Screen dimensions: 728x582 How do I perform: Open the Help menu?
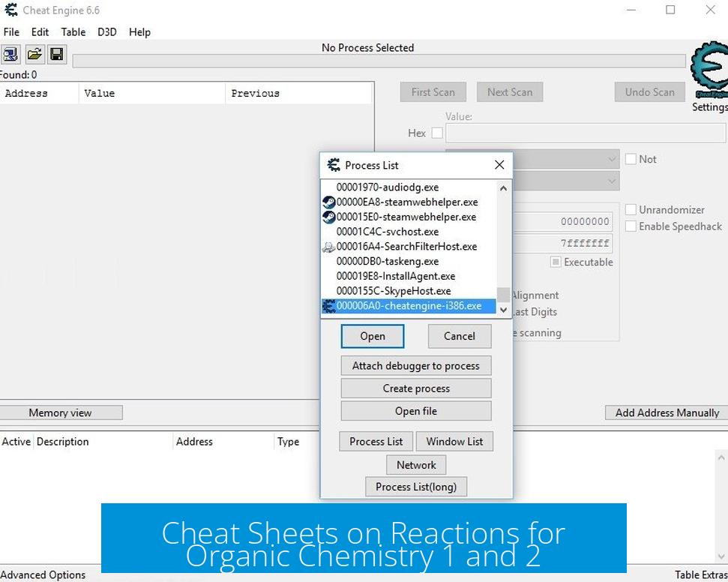click(x=139, y=32)
